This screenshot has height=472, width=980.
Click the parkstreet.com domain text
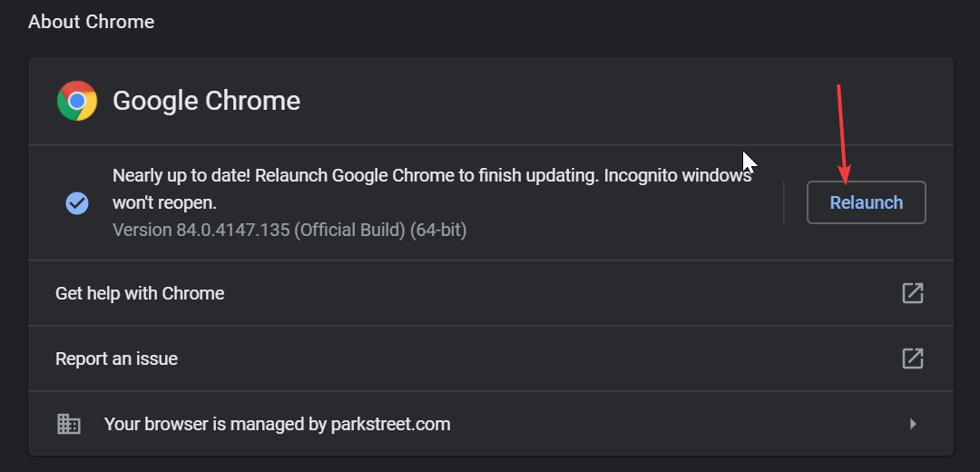click(x=390, y=424)
